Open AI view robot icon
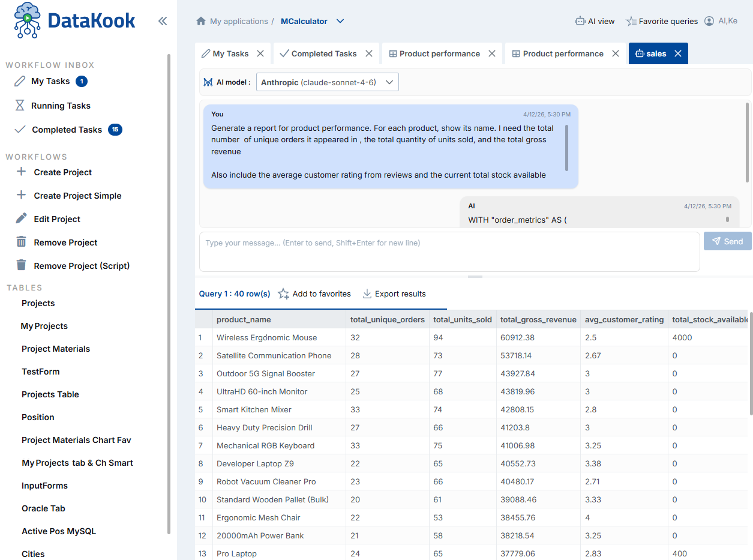This screenshot has height=560, width=753. coord(580,22)
